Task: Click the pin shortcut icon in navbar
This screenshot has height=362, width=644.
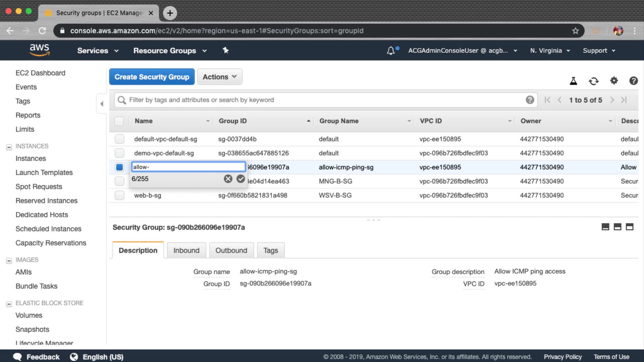Action: tap(226, 50)
